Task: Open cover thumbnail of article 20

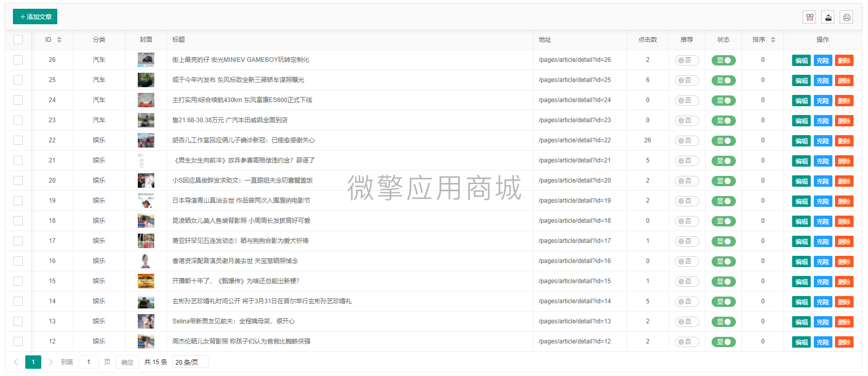Action: pyautogui.click(x=146, y=181)
